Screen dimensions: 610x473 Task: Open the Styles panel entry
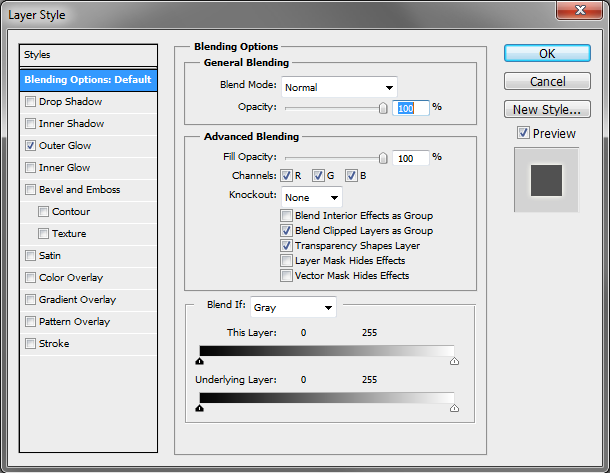coord(88,55)
